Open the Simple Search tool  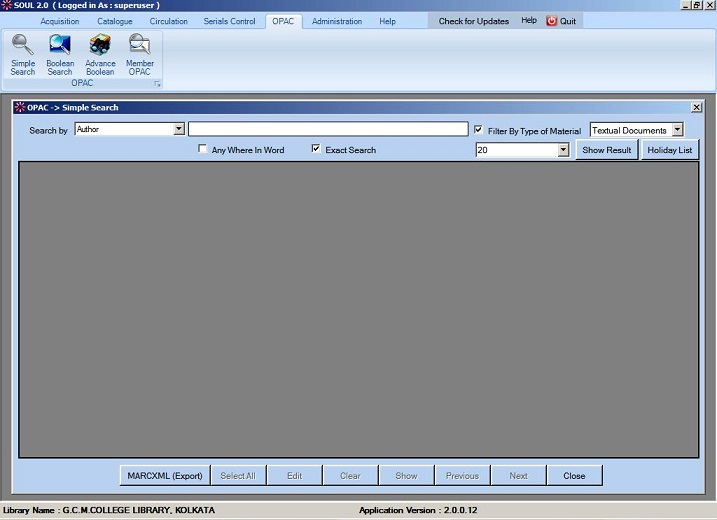[22, 55]
